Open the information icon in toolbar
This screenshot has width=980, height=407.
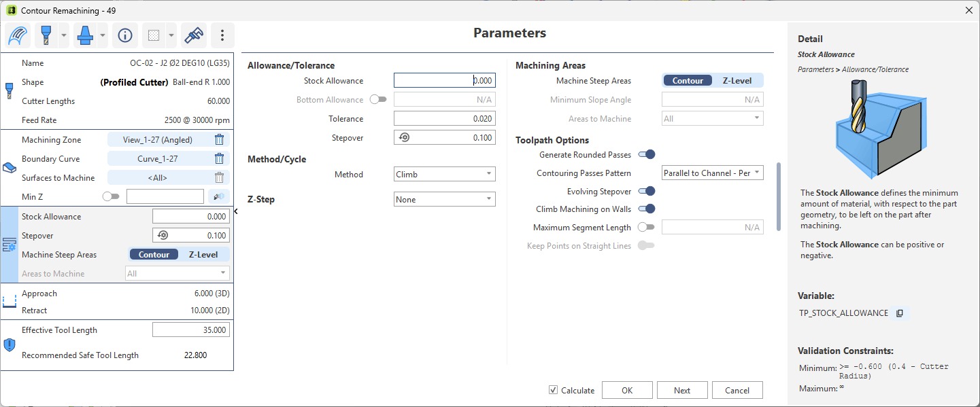point(125,35)
